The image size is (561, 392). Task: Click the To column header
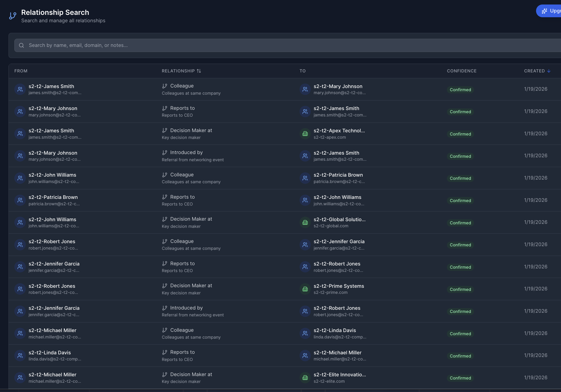tap(303, 71)
